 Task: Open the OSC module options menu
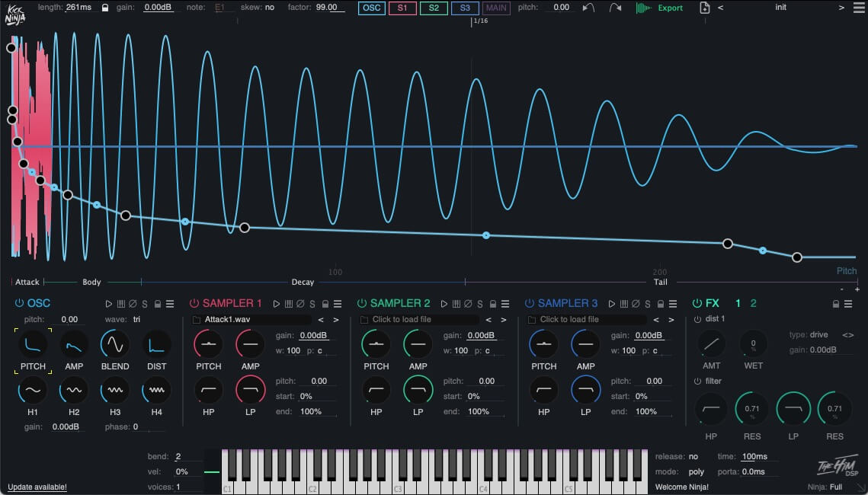(x=170, y=304)
